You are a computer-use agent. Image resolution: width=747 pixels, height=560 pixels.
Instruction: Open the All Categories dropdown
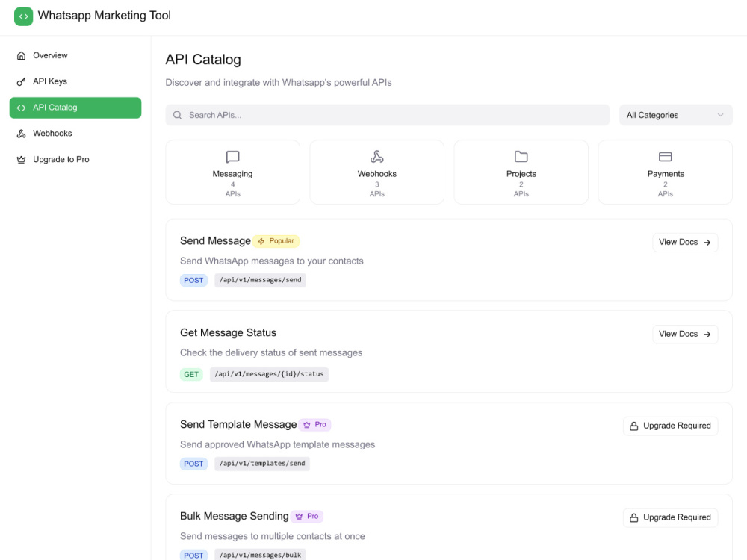click(675, 115)
